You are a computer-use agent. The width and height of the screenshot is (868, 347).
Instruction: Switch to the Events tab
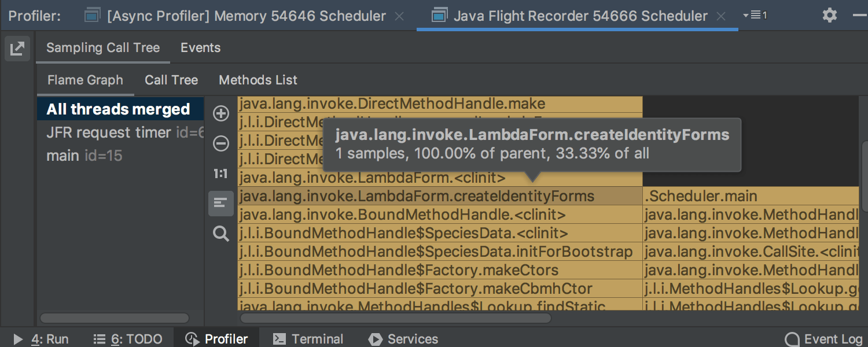point(200,47)
